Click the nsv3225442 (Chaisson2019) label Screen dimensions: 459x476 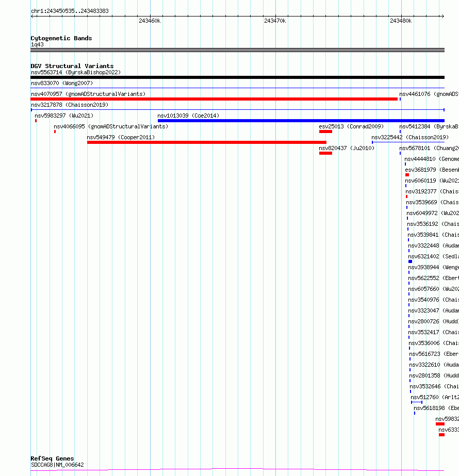(410, 138)
